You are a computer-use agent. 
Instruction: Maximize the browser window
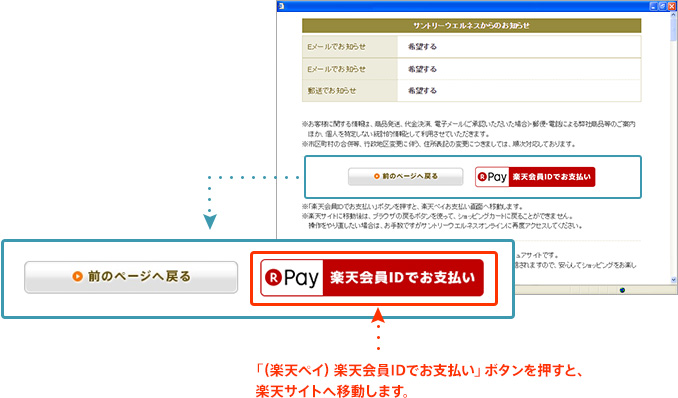(662, 6)
